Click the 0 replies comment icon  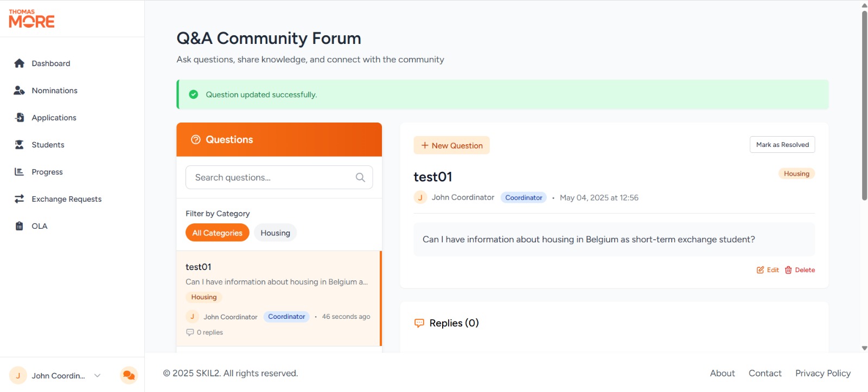pos(190,332)
